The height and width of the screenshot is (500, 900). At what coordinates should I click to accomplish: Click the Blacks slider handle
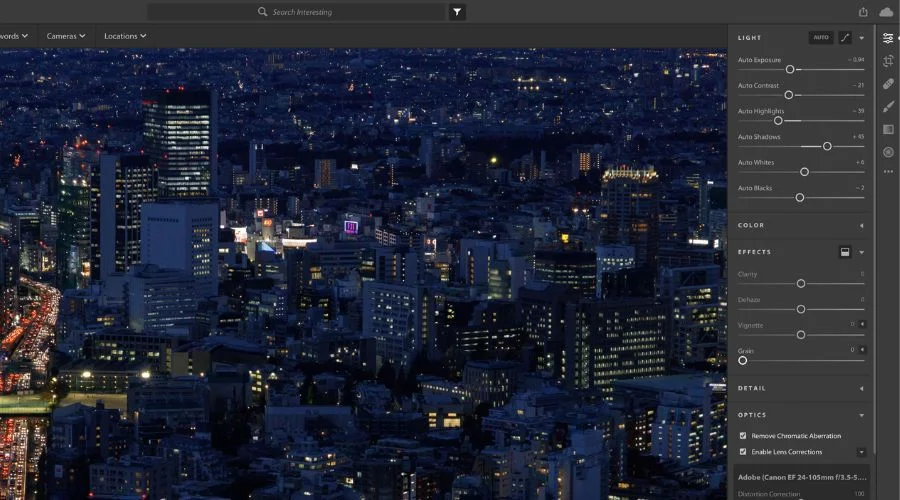(x=800, y=197)
